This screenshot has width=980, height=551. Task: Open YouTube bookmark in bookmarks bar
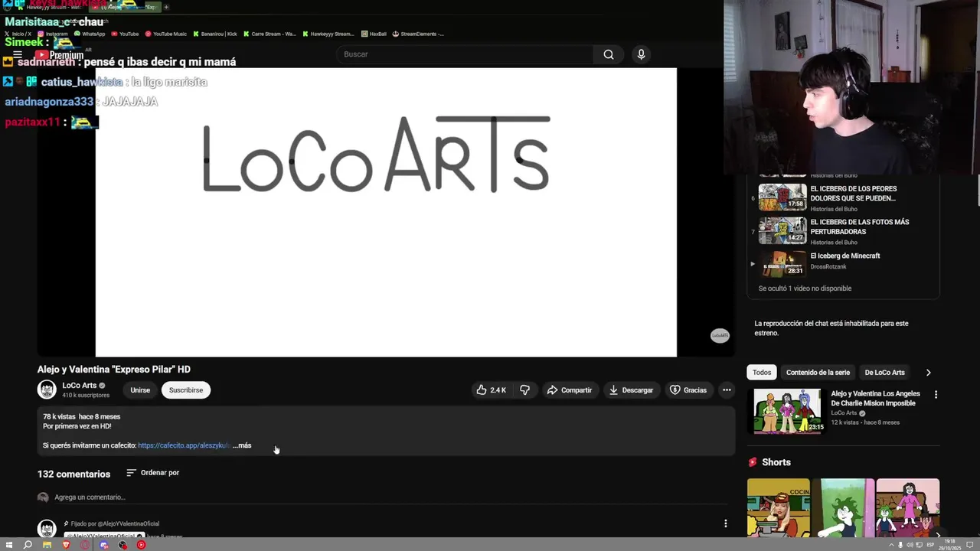125,34
